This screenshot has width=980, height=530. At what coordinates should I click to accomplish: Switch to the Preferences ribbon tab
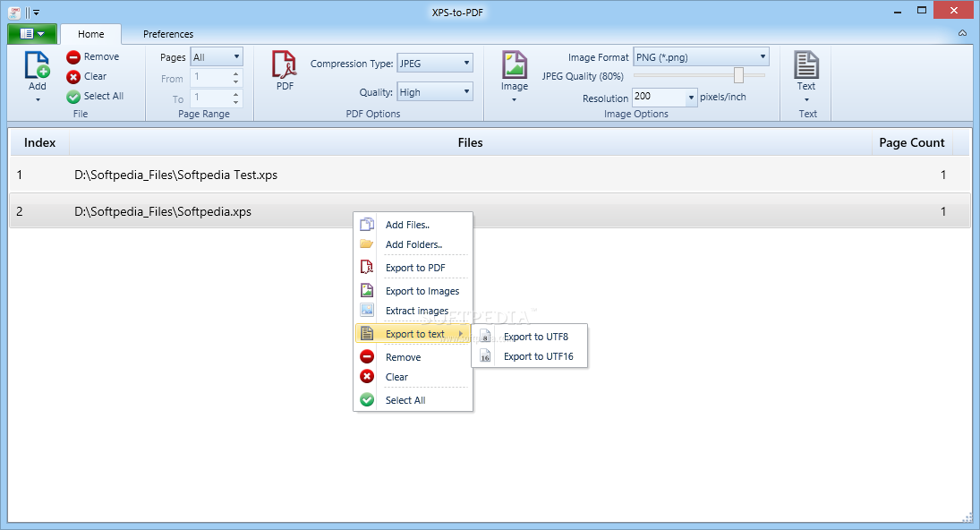(168, 34)
